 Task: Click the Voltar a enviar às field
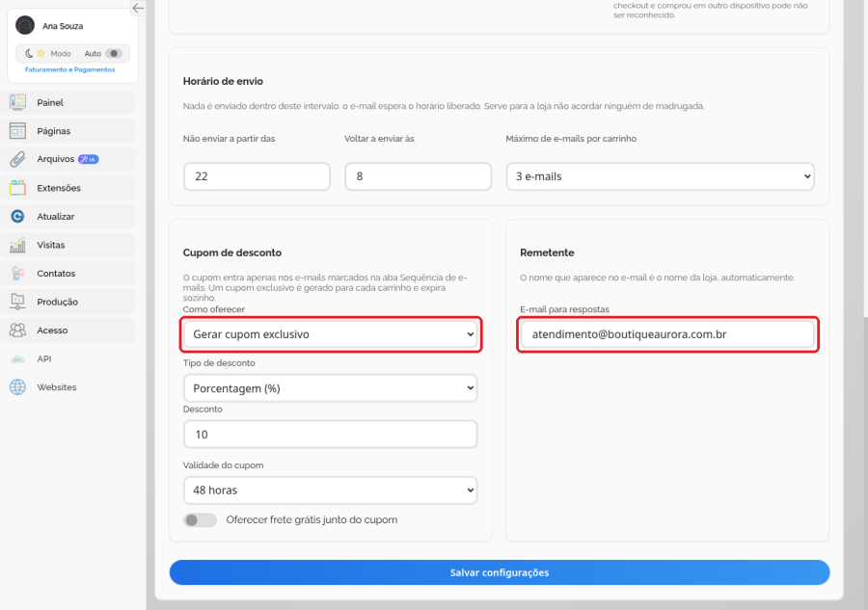tap(418, 176)
